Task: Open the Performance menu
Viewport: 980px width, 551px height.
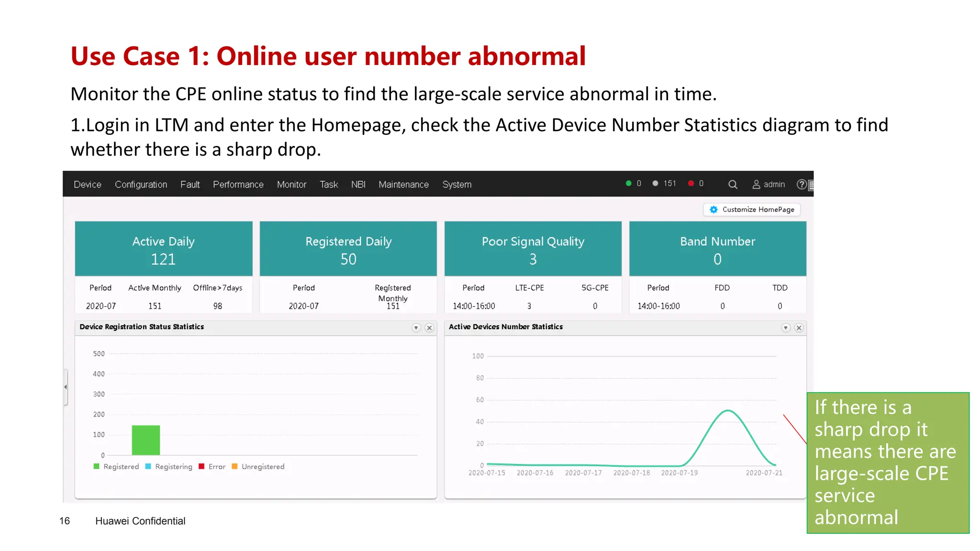Action: click(x=238, y=185)
